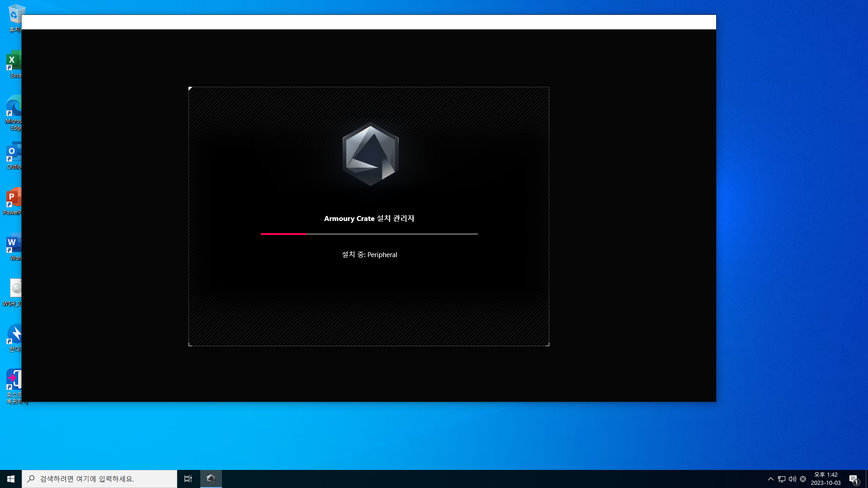Click the installation progress bar
This screenshot has height=488, width=868.
[369, 234]
